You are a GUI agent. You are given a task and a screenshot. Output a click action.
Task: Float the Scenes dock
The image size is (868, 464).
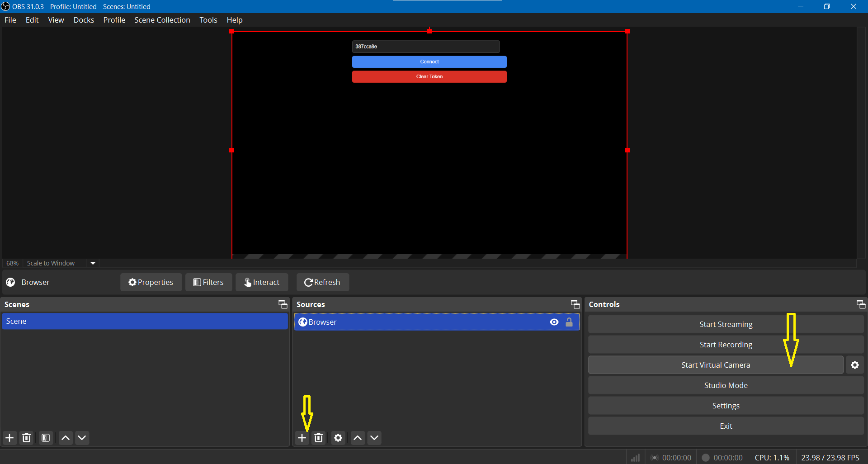click(283, 304)
